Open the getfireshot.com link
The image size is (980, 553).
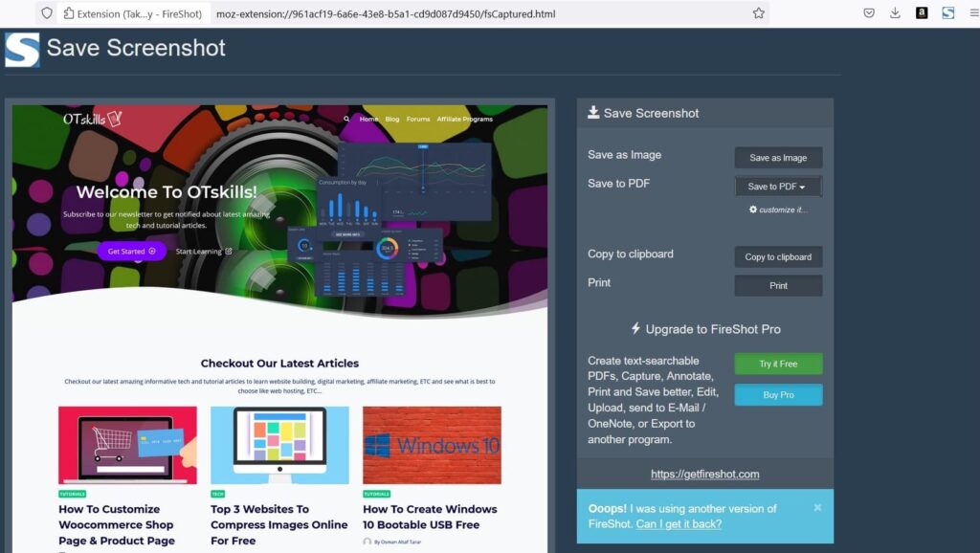tap(705, 475)
